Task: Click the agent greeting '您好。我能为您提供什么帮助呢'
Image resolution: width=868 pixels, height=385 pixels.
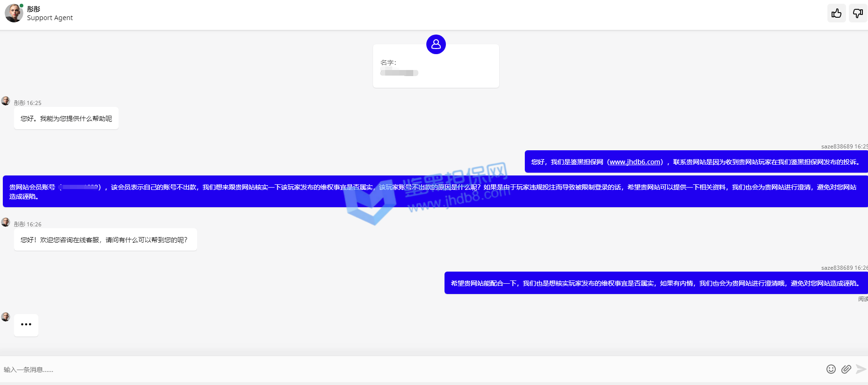Action: point(66,119)
